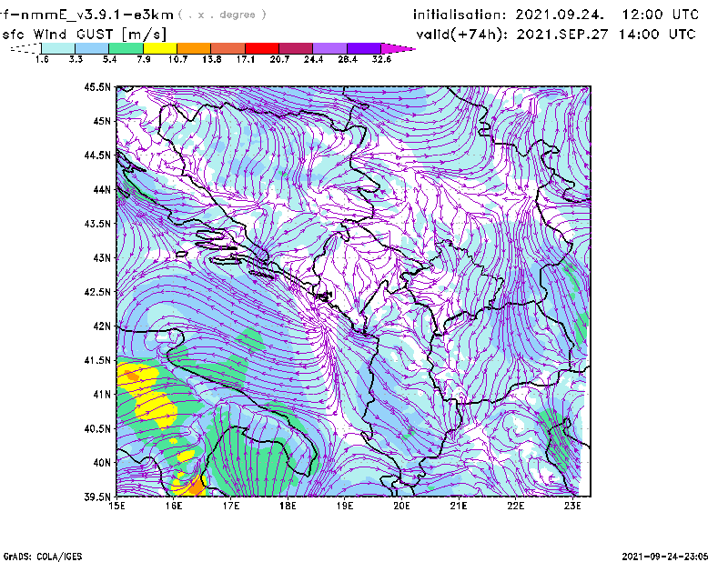Viewport: 728px width, 562px height.
Task: Click the magenta arrow end of legend
Action: point(398,48)
